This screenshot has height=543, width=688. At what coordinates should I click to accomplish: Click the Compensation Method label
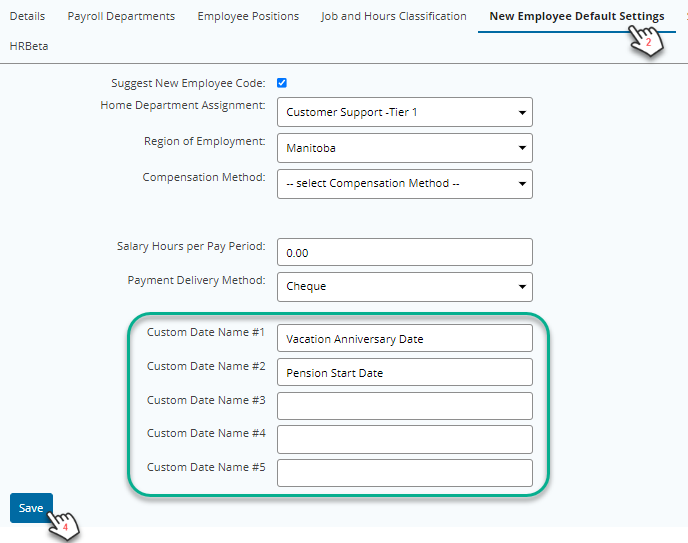[x=204, y=177]
